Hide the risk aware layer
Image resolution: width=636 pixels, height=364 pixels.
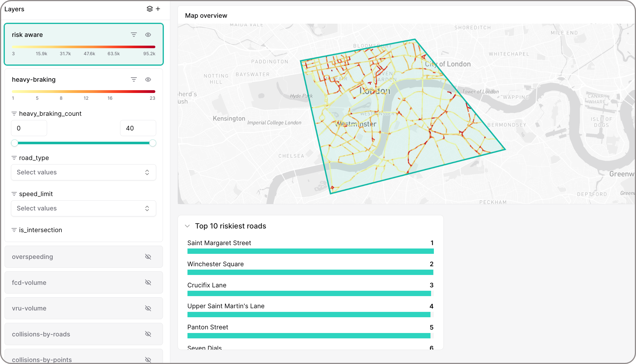coord(148,35)
